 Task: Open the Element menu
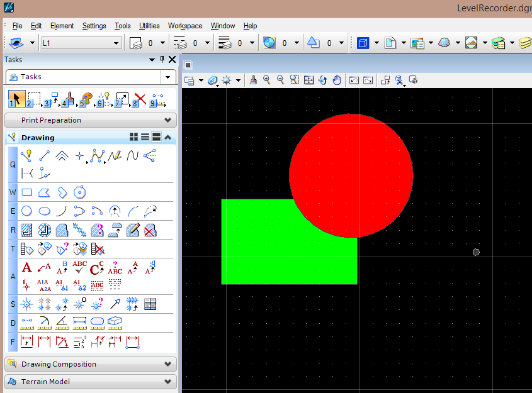(x=62, y=26)
